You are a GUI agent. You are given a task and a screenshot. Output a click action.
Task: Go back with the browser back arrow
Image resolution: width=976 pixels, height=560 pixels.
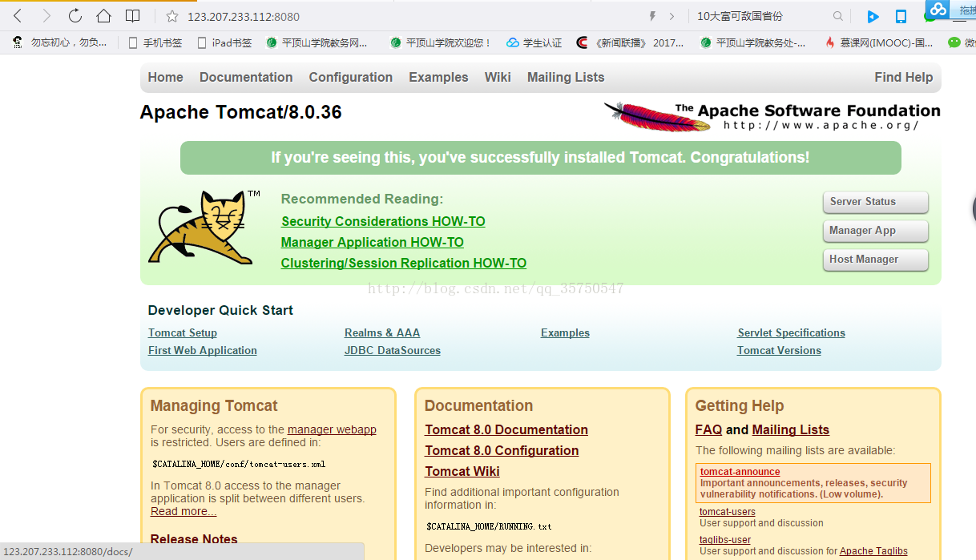(18, 16)
